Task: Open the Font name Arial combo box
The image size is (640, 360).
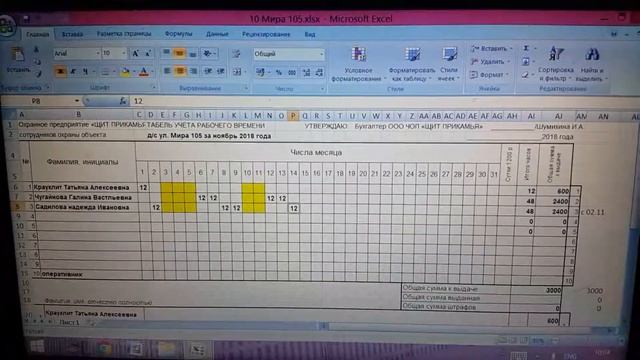Action: coord(77,53)
